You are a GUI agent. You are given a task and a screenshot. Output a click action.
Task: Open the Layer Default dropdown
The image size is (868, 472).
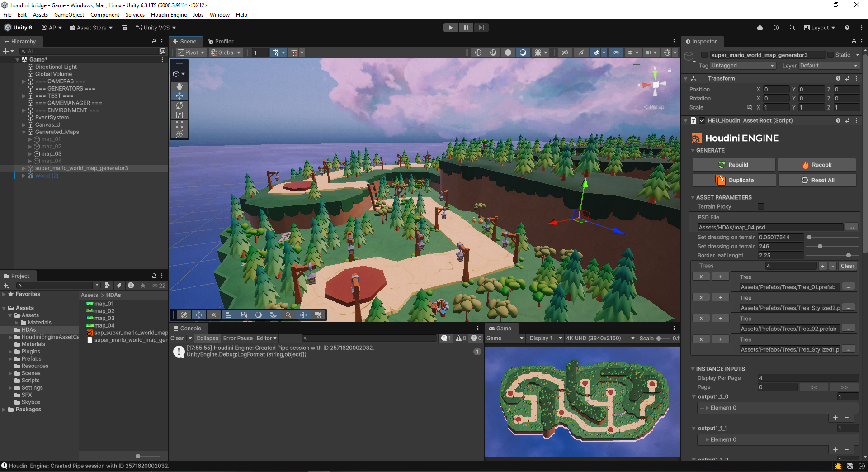click(x=828, y=66)
